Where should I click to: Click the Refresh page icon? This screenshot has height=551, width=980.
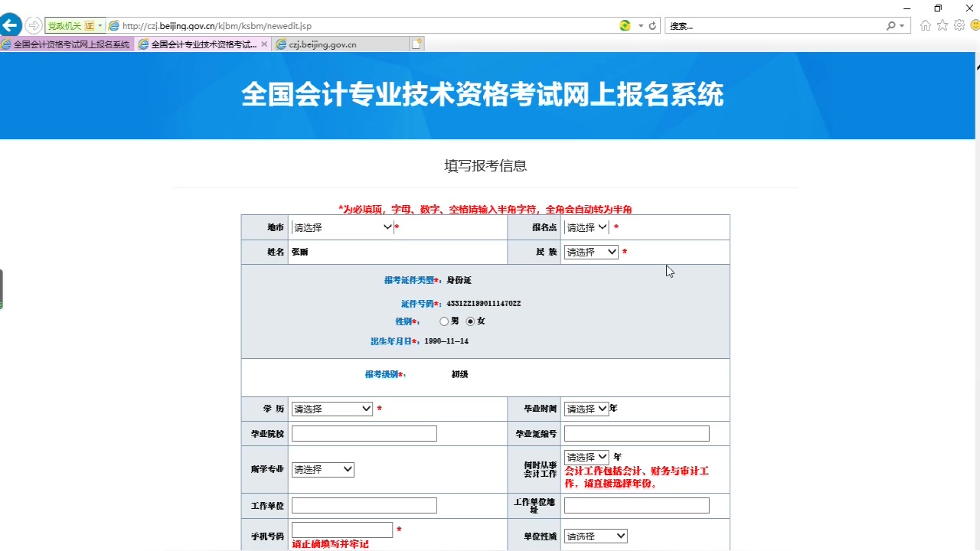tap(653, 25)
